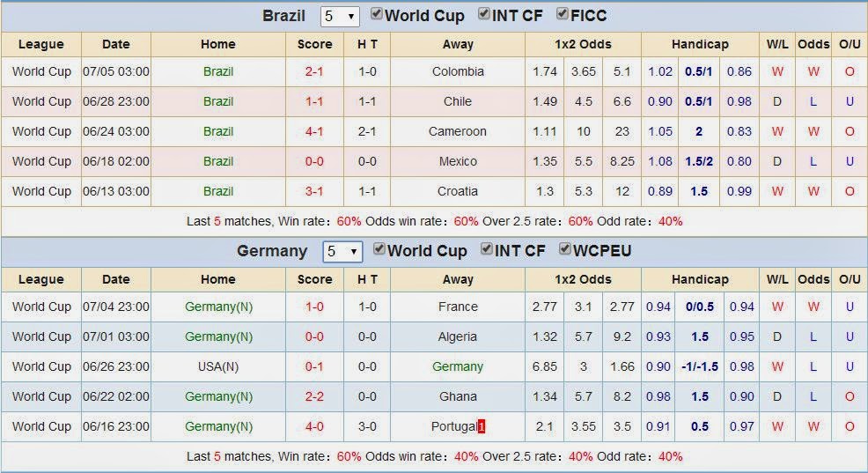Expand Germany's match count dropdown
868x473 pixels.
342,252
